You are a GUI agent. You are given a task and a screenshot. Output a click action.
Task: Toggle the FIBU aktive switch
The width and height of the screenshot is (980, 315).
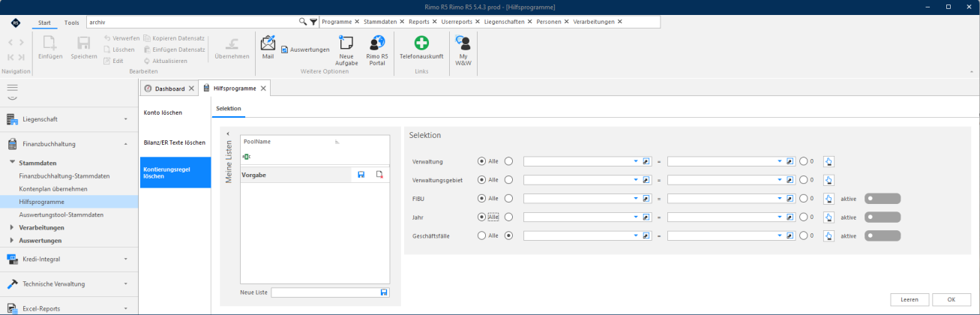pyautogui.click(x=883, y=199)
